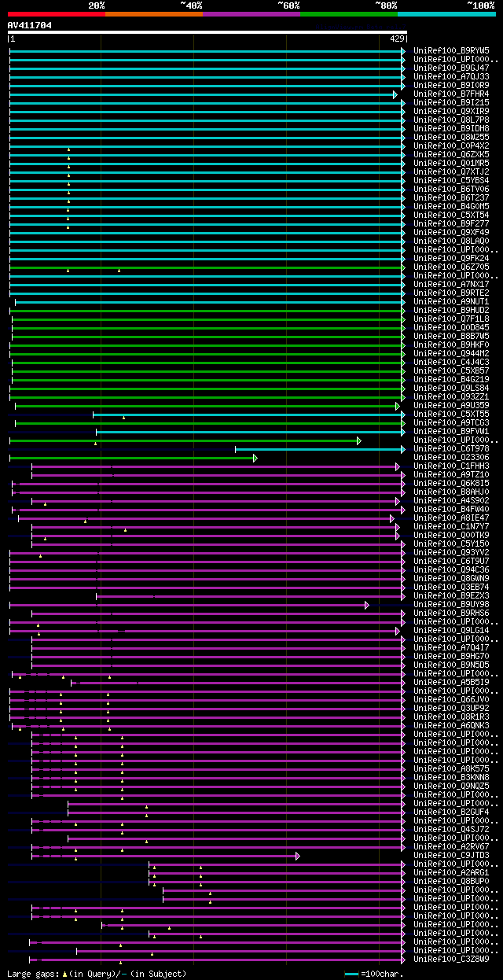Open hit UniRef100_B9RYW5

(451, 51)
